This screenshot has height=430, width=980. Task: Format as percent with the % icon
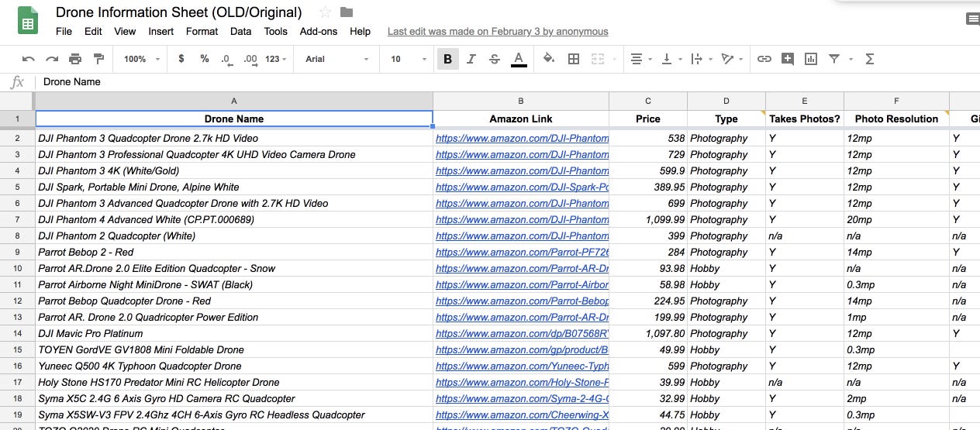(x=205, y=59)
